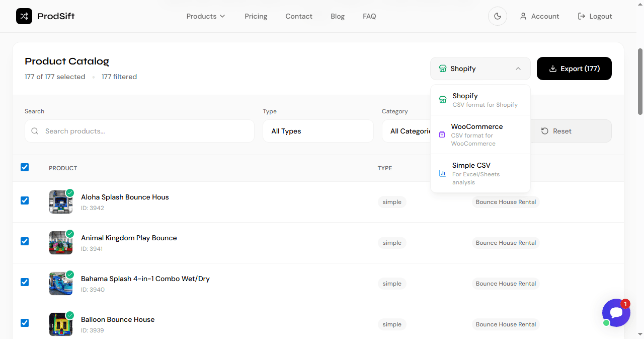This screenshot has height=339, width=644.
Task: Uncheck the Aloha Splash Bounce Hous row
Action: [25, 200]
